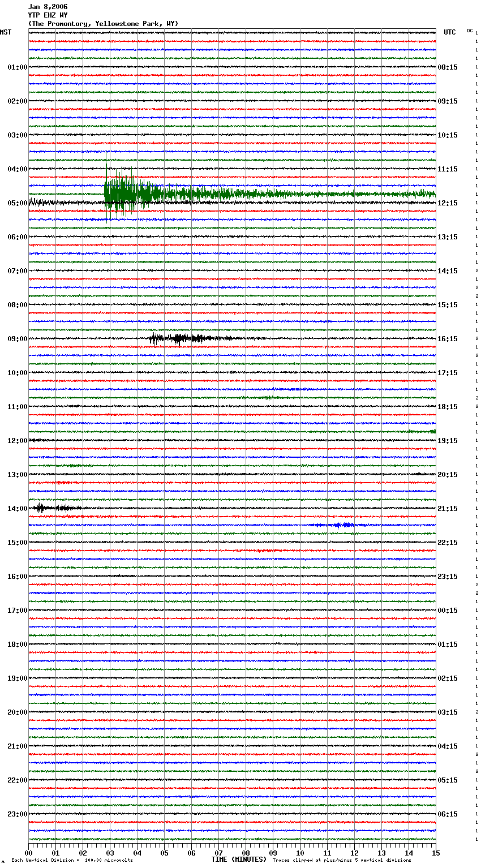Screen dimensions: 481x868
Task: Click the '11:15' UTC time label
Action: click(x=448, y=169)
